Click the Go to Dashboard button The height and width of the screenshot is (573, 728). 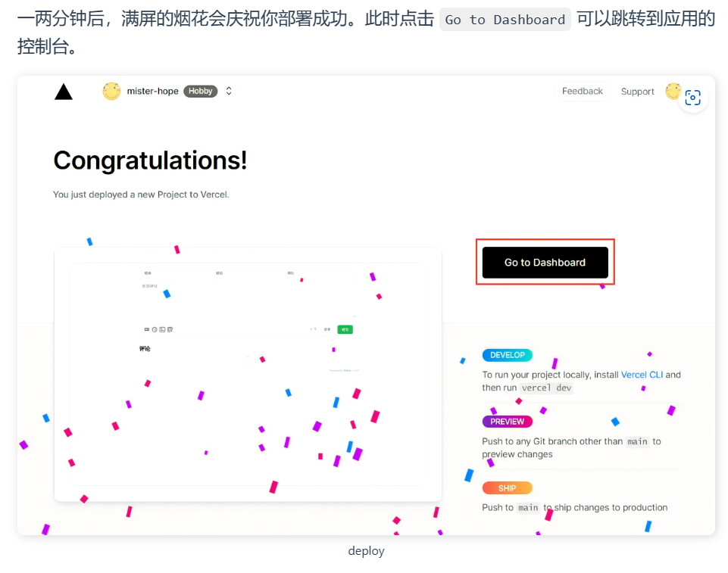coord(545,263)
